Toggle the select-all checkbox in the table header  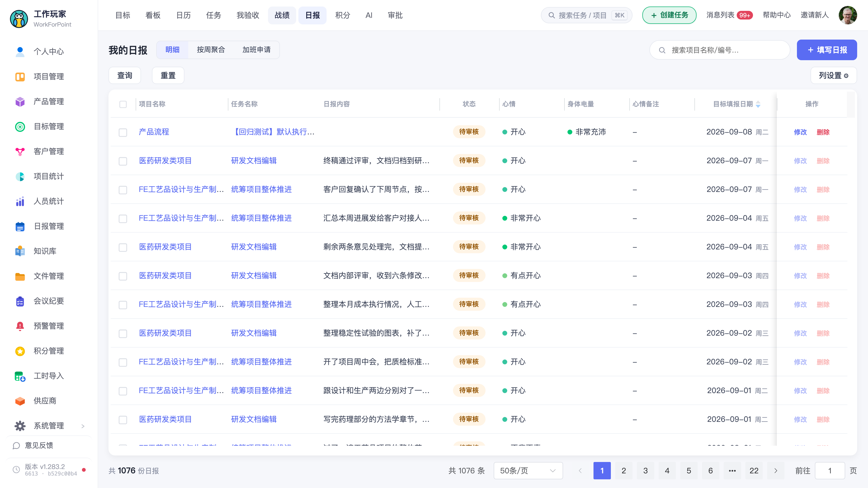click(123, 104)
